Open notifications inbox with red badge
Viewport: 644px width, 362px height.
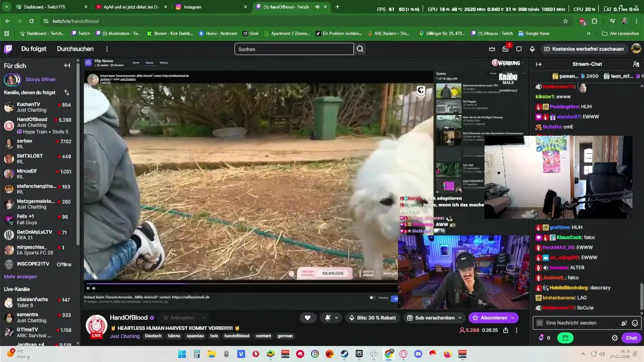click(x=505, y=49)
